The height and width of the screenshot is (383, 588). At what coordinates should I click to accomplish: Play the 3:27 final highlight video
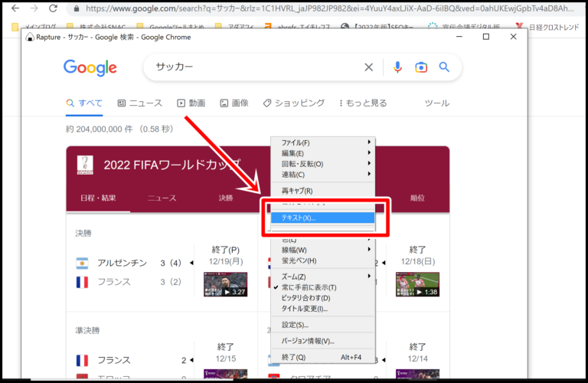pyautogui.click(x=225, y=284)
